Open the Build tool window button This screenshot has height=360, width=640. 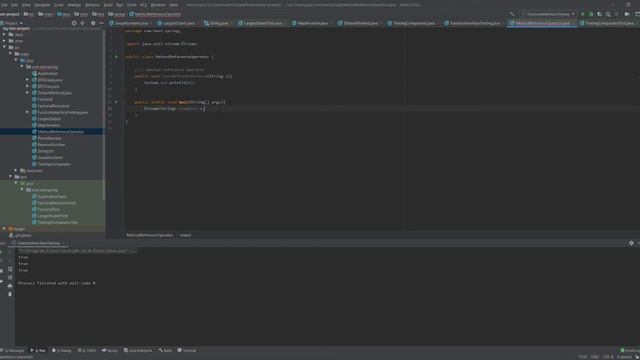(165, 350)
